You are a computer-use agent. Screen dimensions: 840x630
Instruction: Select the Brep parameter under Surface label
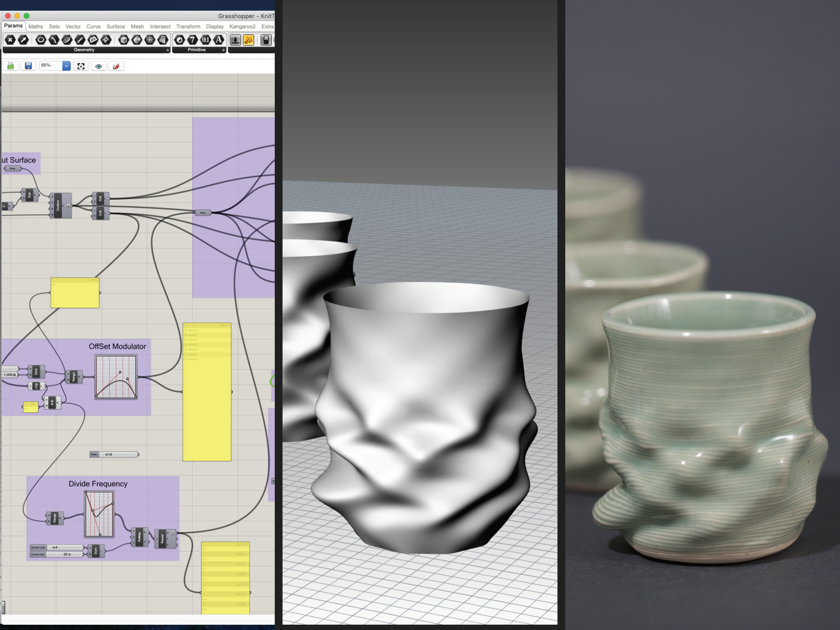pos(12,169)
